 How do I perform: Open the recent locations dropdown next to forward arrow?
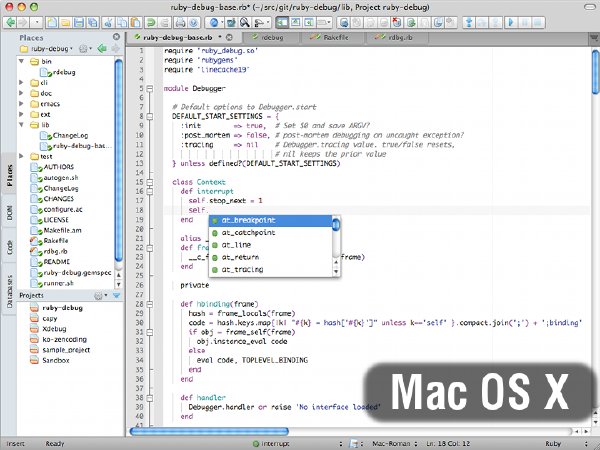[x=36, y=22]
